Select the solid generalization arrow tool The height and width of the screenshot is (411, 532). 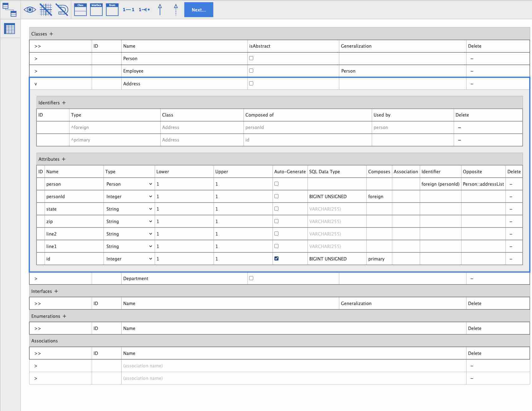pos(160,10)
